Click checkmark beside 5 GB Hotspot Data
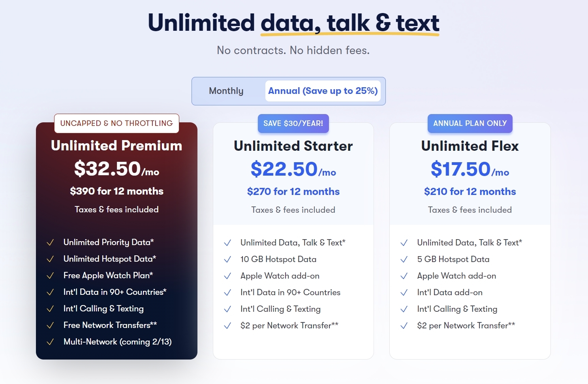The width and height of the screenshot is (588, 384). point(404,259)
